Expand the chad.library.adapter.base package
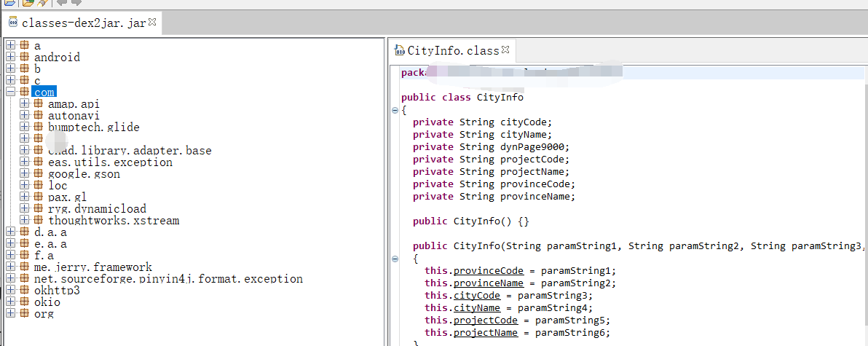This screenshot has height=346, width=868. pos(24,149)
